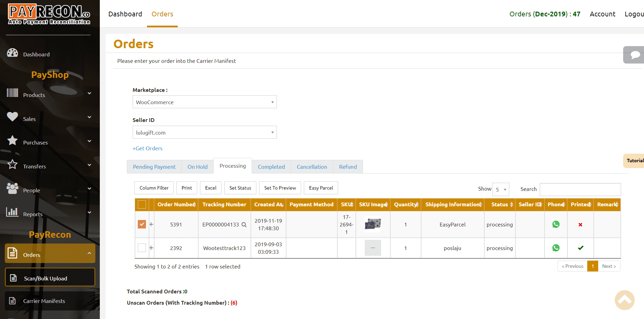Open Dashboard gauge icon in sidebar
644x319 pixels.
[12, 53]
